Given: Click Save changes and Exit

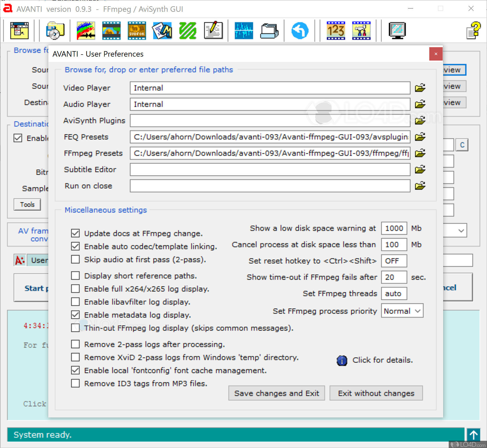Looking at the screenshot, I should (x=277, y=393).
